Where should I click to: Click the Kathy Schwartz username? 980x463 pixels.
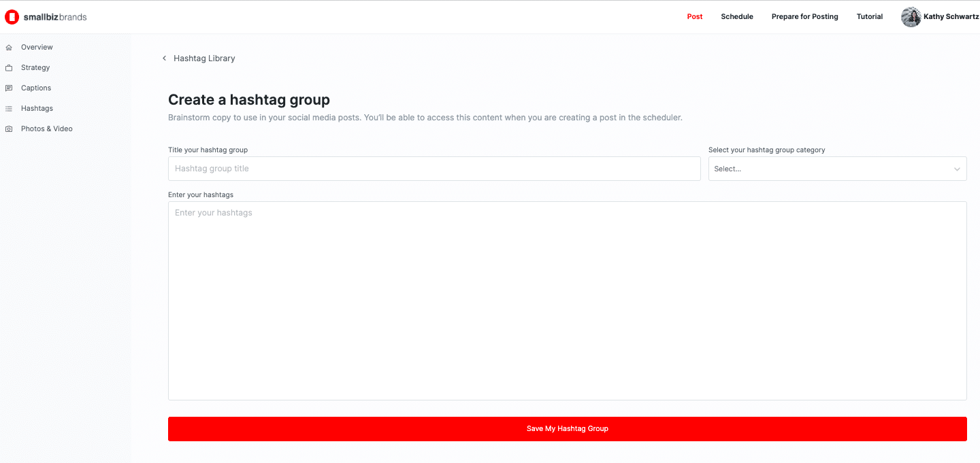(951, 16)
